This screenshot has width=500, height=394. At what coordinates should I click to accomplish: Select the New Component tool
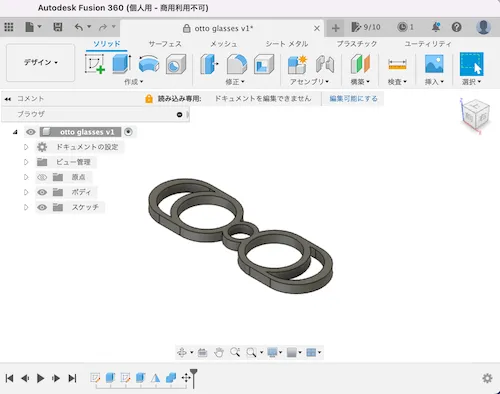[x=297, y=64]
